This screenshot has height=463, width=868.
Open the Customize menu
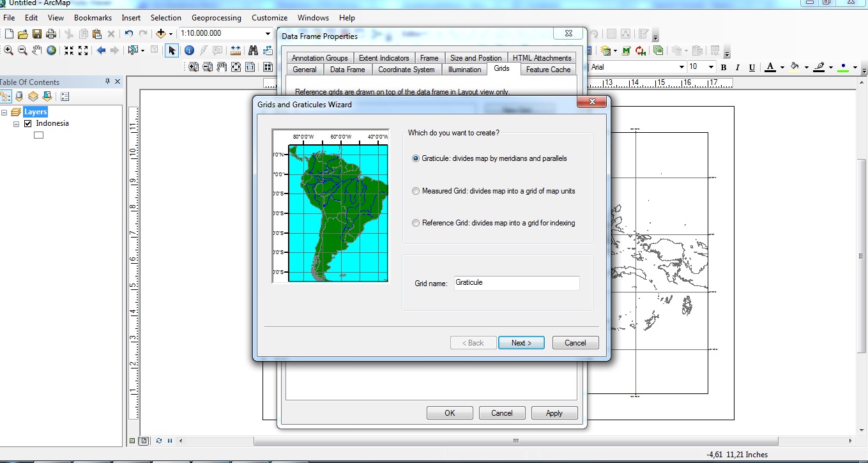(x=270, y=18)
